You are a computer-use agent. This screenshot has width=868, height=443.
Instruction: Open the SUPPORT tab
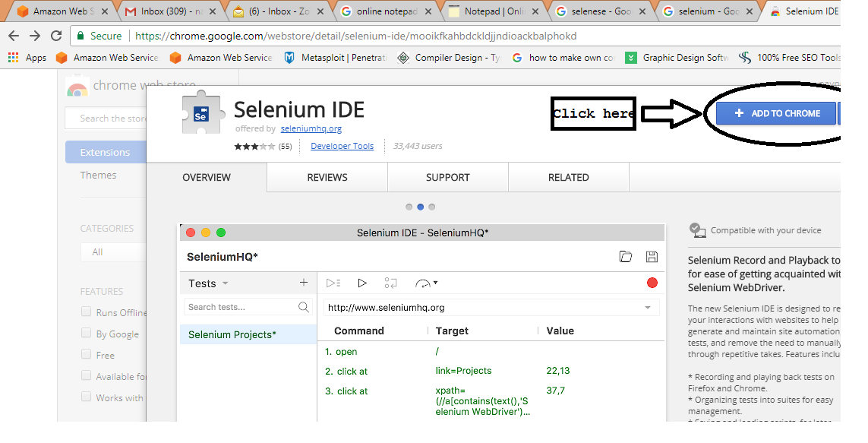[x=448, y=177]
